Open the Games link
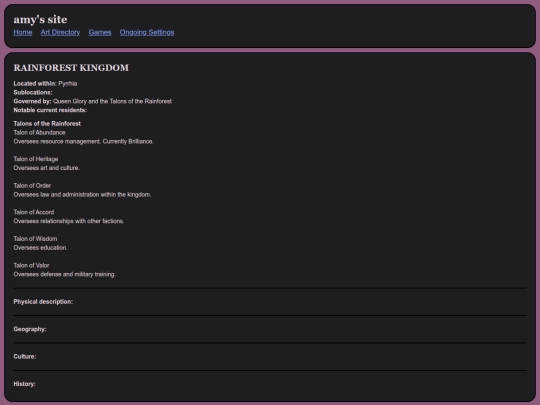This screenshot has width=540, height=405. tap(100, 32)
